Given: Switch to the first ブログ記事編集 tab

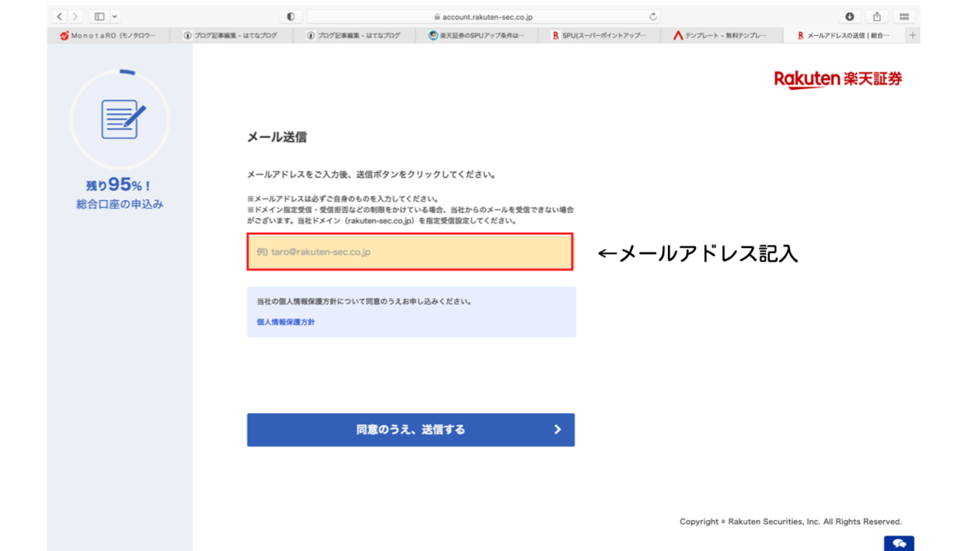Looking at the screenshot, I should [x=231, y=36].
